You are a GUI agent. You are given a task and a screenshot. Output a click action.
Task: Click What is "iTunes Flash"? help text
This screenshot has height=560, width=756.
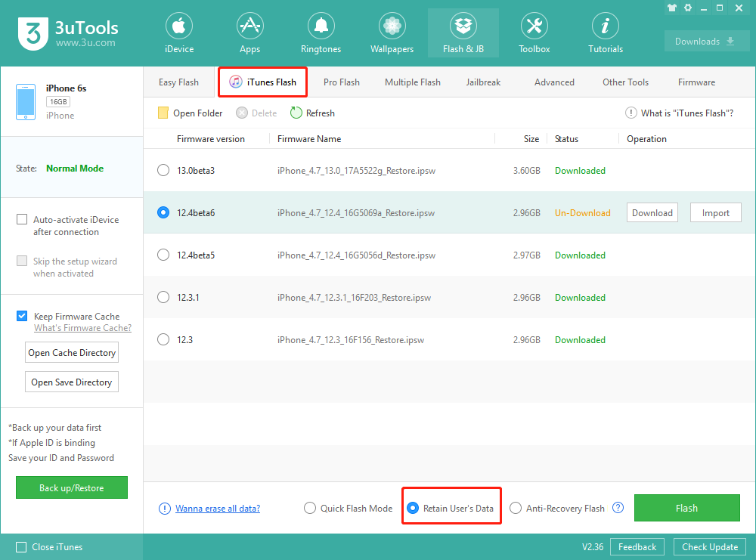click(x=687, y=113)
